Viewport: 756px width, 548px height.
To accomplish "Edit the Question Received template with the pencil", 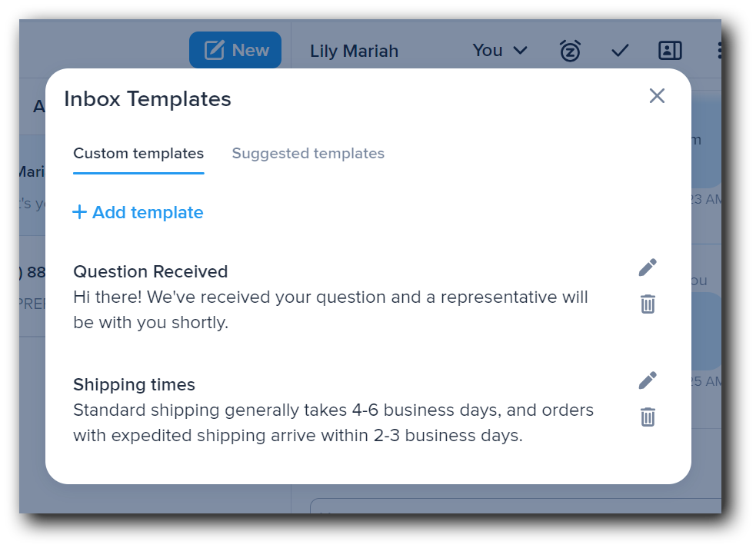I will tap(647, 267).
